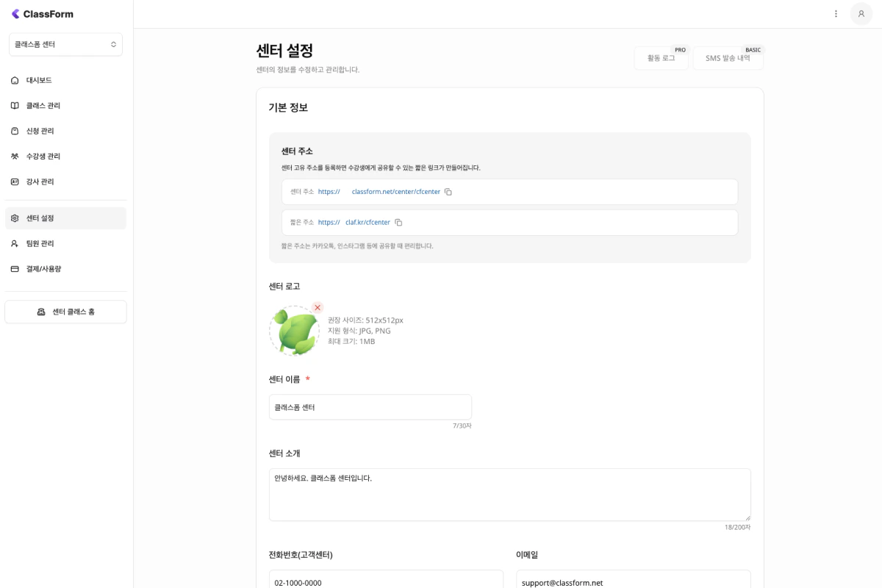Expand the 클래스폼 센터 workspace selector

pyautogui.click(x=65, y=44)
